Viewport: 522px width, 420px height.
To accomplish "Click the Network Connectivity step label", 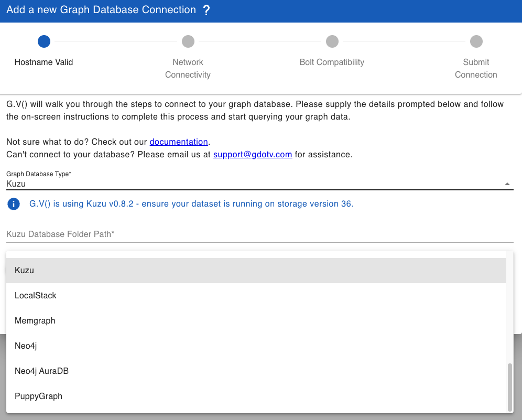I will pyautogui.click(x=188, y=68).
